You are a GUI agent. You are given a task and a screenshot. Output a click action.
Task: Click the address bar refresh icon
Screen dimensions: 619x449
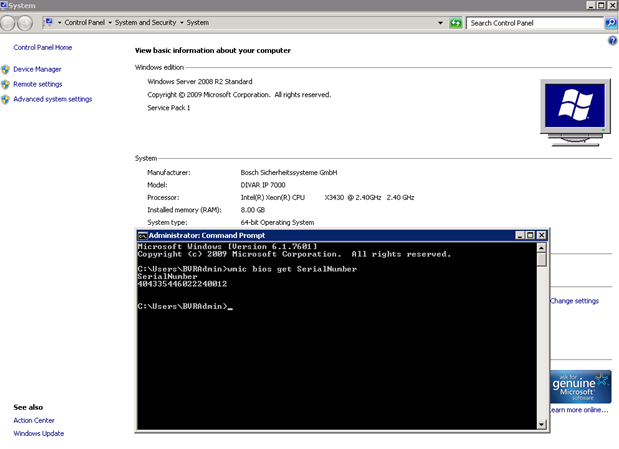point(456,22)
